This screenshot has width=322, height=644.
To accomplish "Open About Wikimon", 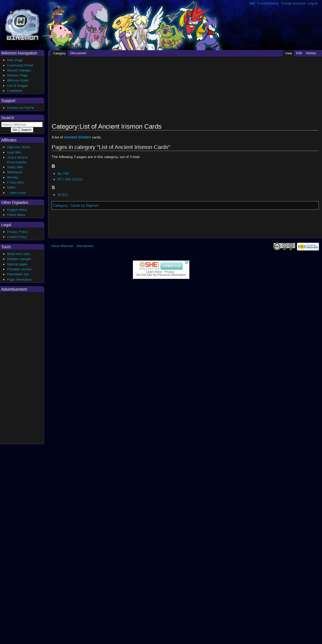I will click(62, 246).
